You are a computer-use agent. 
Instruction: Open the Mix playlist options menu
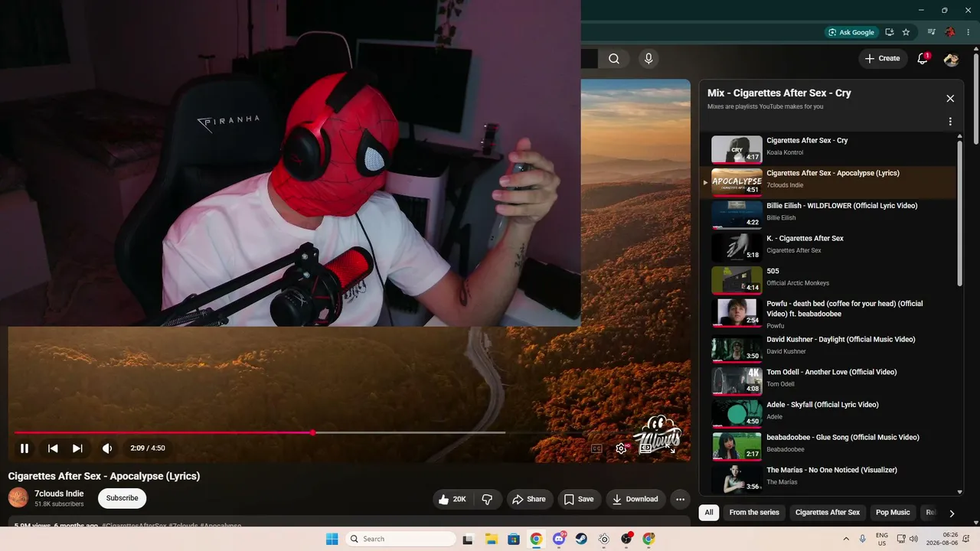coord(950,122)
